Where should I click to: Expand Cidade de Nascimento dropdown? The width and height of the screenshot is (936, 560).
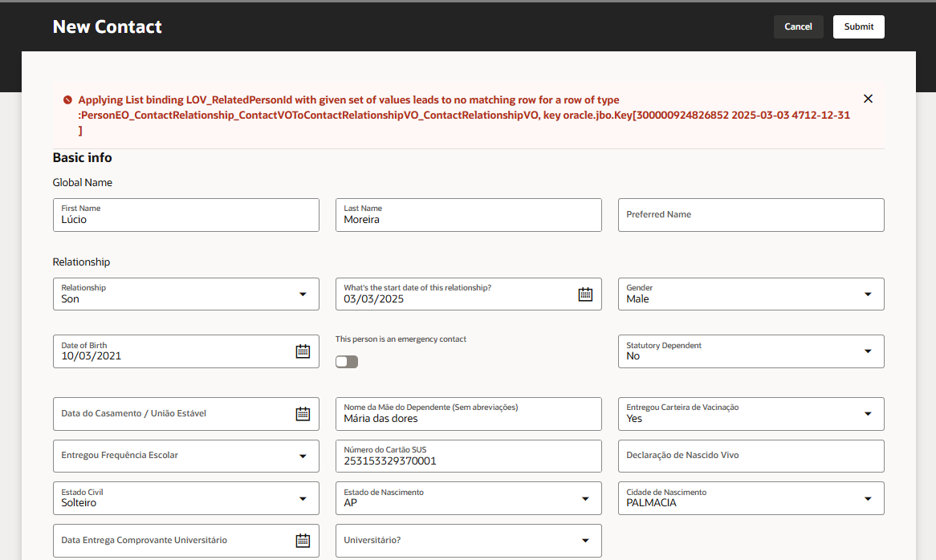[x=868, y=498]
